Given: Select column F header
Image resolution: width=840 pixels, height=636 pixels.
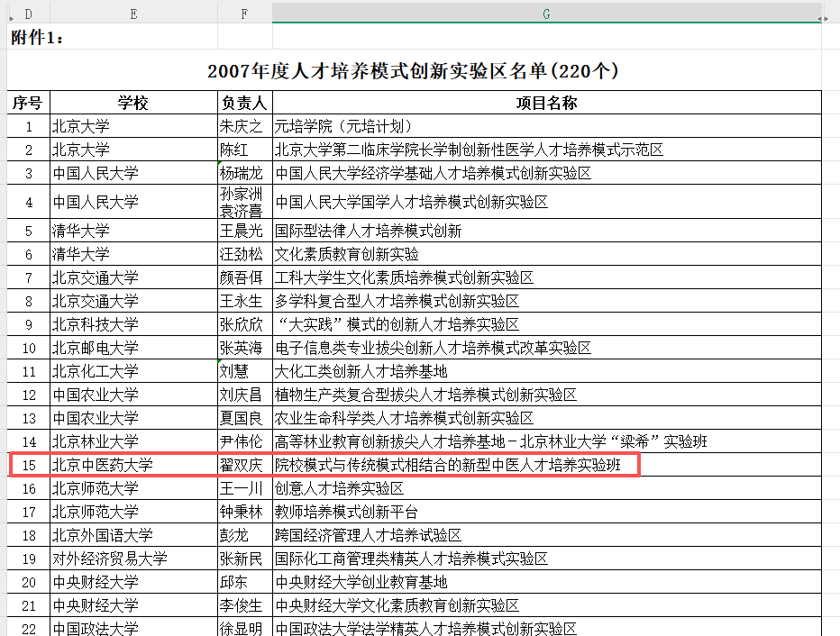Looking at the screenshot, I should (x=244, y=13).
